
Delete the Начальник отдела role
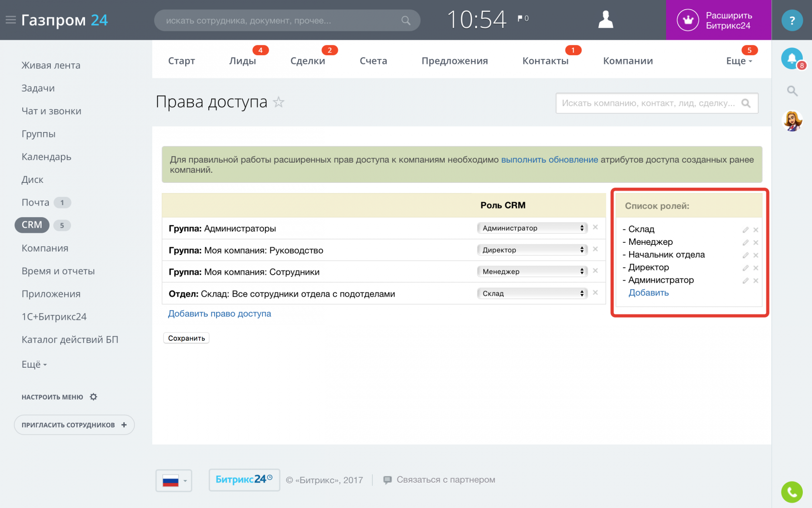[x=755, y=255]
